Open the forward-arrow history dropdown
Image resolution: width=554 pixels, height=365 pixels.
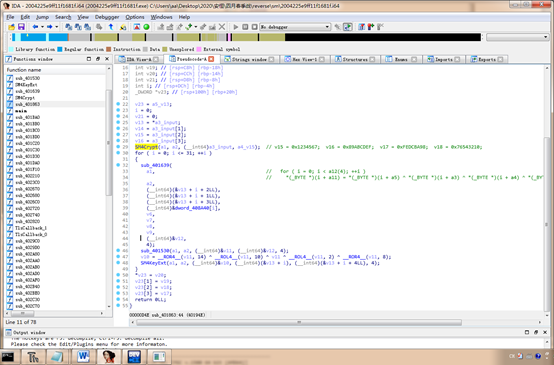[57, 27]
